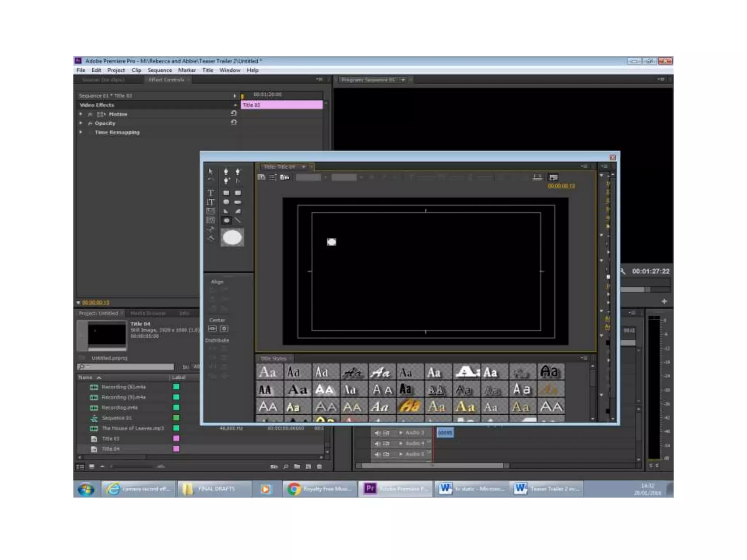Viewport: 747px width, 560px height.
Task: Open the Title menu
Action: pyautogui.click(x=208, y=70)
